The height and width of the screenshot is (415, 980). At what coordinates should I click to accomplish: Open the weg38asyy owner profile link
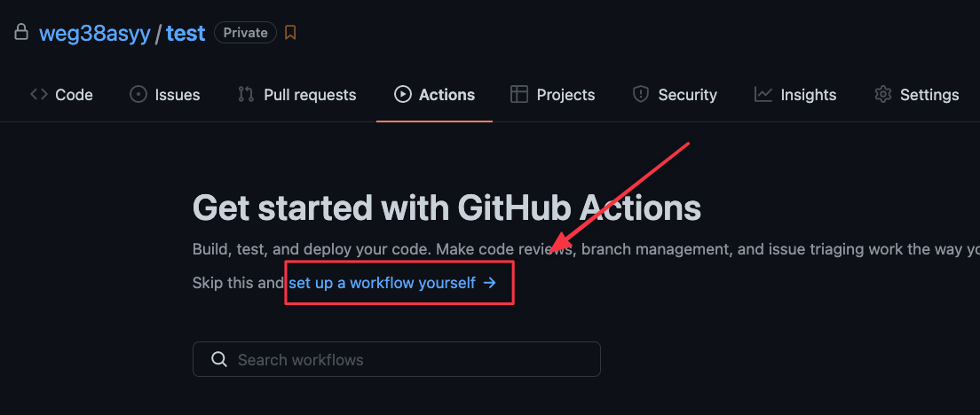(95, 33)
